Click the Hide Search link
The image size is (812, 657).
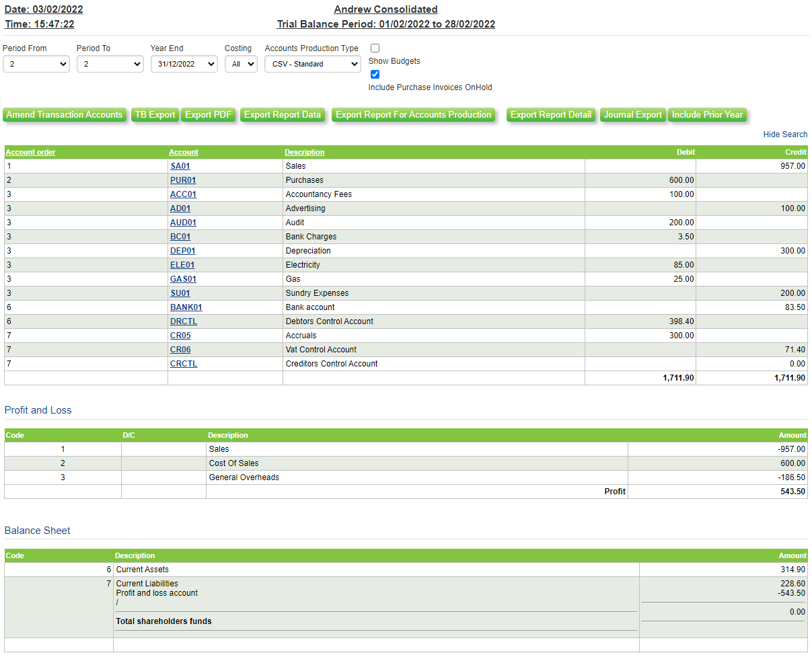click(x=785, y=134)
